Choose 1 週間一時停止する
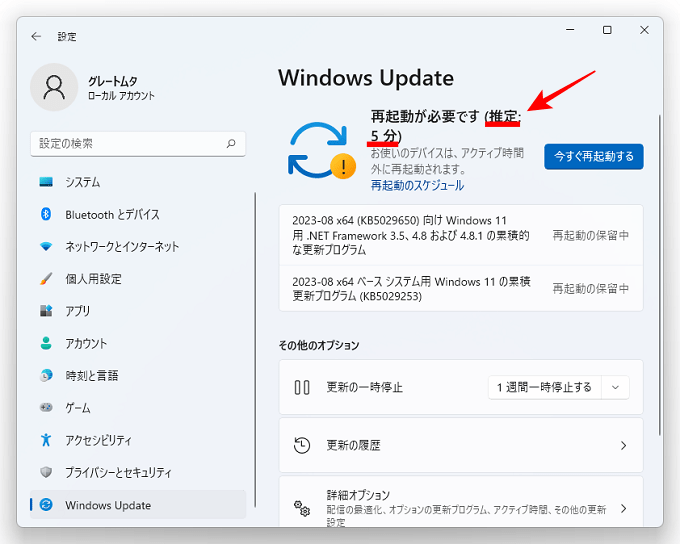This screenshot has width=680, height=544. pyautogui.click(x=544, y=387)
